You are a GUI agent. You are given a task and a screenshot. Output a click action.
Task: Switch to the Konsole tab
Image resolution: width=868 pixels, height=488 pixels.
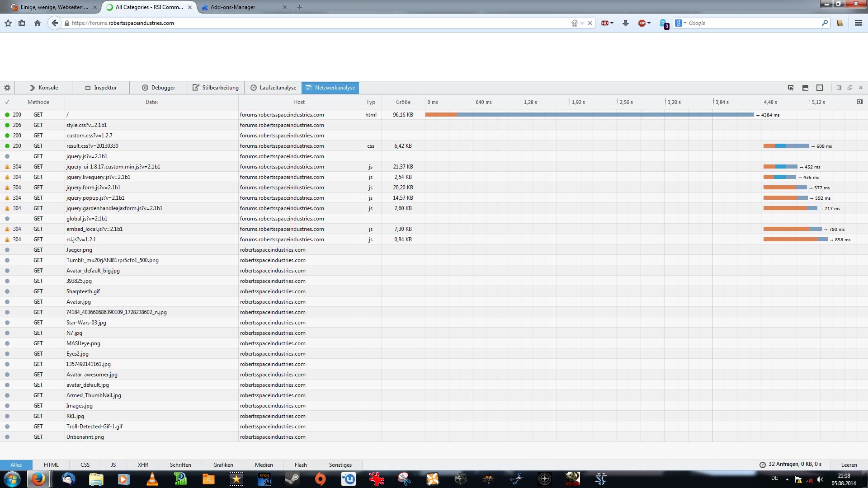point(43,88)
